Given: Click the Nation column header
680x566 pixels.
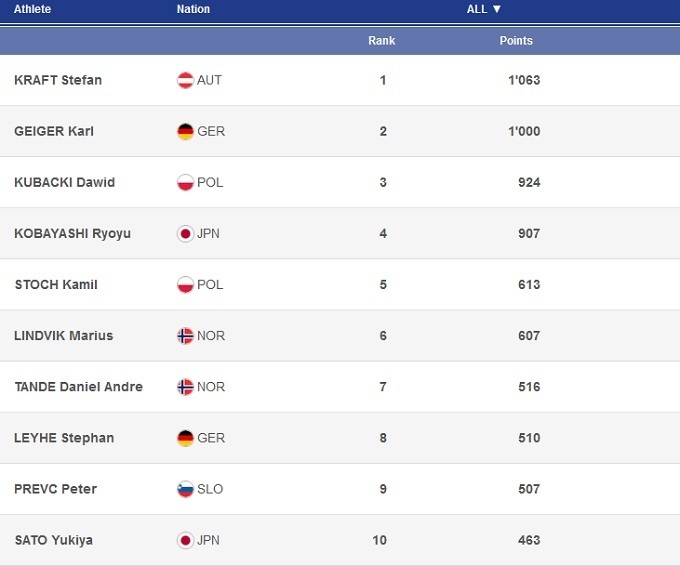Looking at the screenshot, I should 193,9.
